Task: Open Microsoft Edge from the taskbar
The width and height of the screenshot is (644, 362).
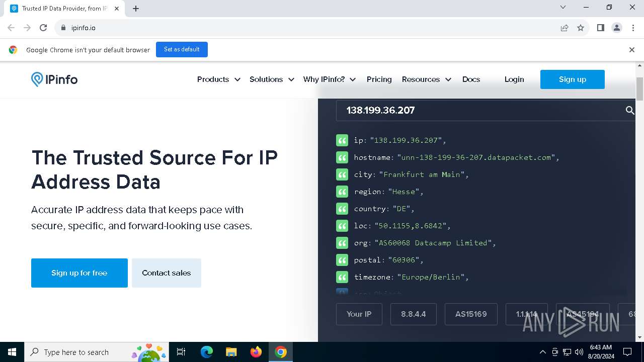Action: [x=207, y=352]
